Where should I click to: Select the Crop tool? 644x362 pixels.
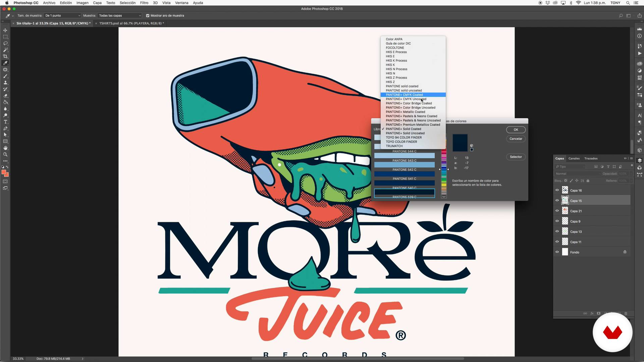tap(5, 56)
